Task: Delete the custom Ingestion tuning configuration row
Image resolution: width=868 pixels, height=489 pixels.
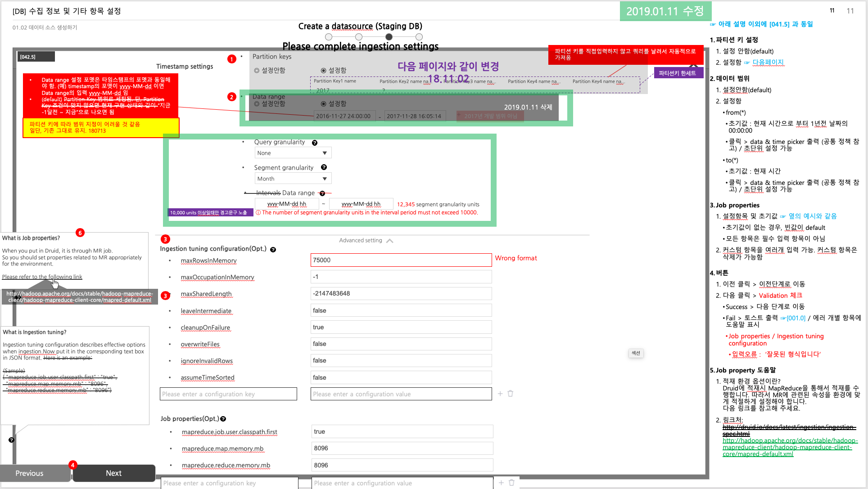Action: pos(511,394)
